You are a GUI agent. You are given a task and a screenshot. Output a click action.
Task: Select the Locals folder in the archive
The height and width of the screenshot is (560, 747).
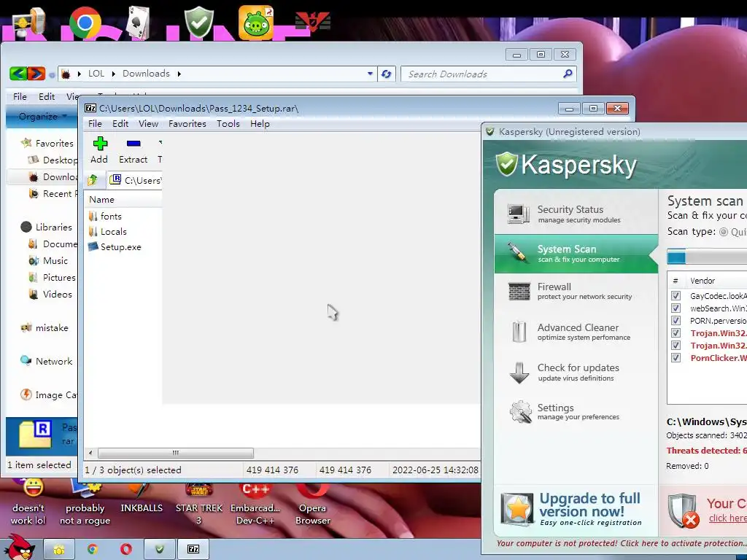[x=108, y=231]
